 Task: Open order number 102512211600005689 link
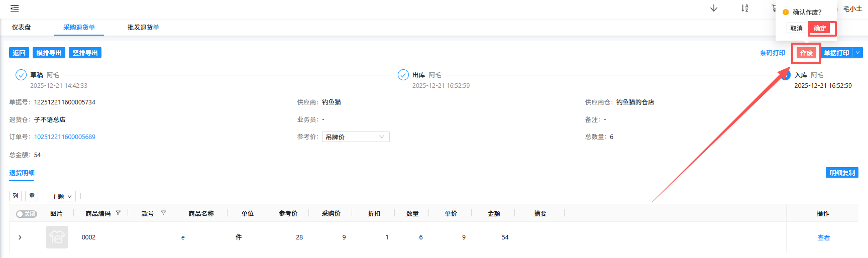pos(65,137)
